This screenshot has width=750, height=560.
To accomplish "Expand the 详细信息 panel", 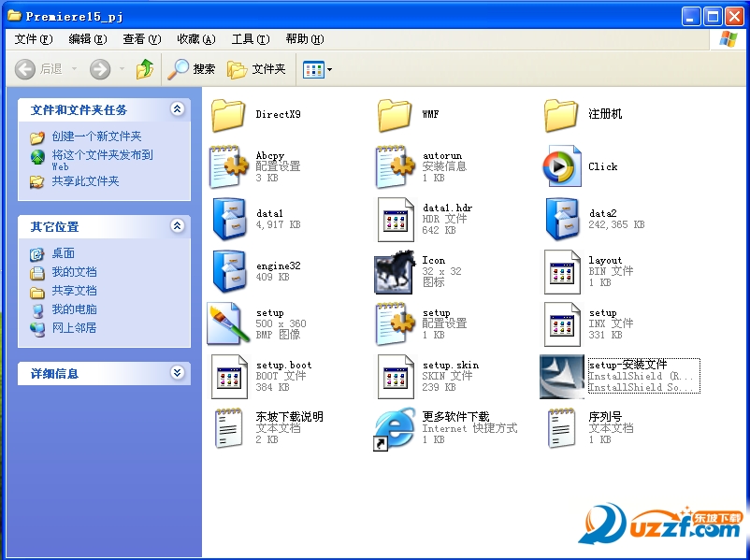I will 177,372.
